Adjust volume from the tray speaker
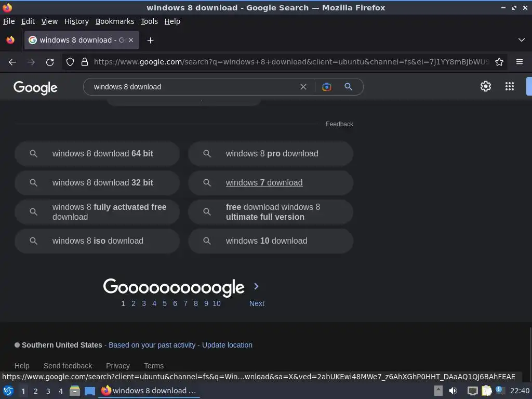The image size is (532, 399). (x=453, y=391)
